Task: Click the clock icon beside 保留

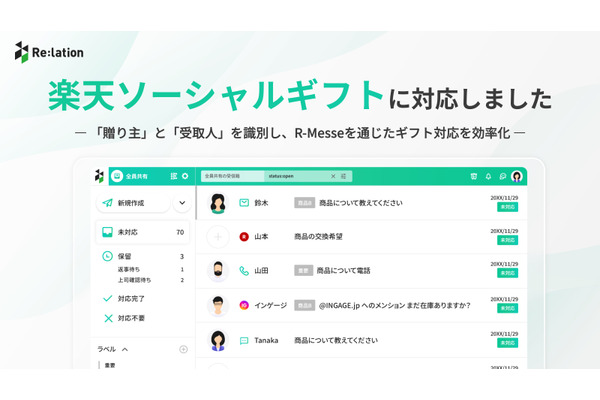Action: (107, 256)
